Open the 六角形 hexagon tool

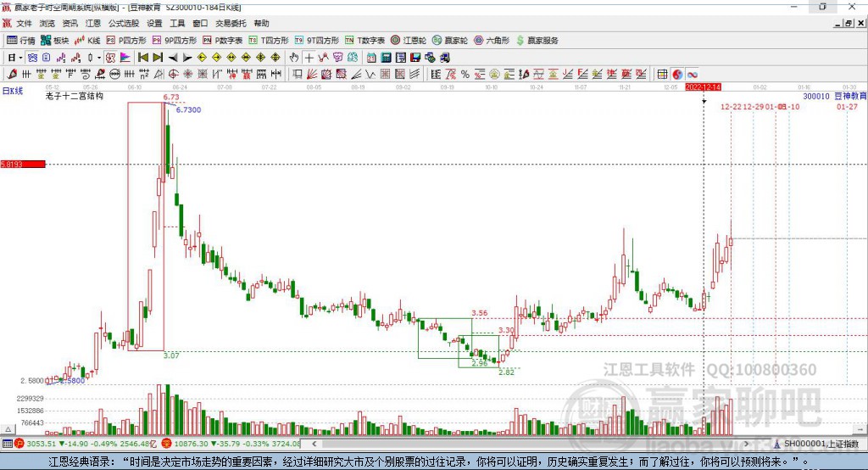point(492,41)
